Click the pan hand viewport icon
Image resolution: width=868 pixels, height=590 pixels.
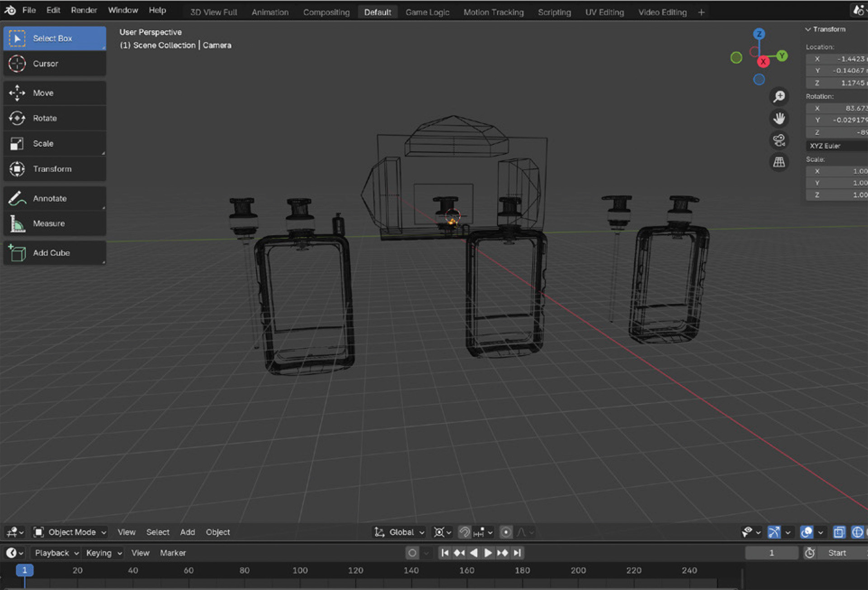pos(779,119)
